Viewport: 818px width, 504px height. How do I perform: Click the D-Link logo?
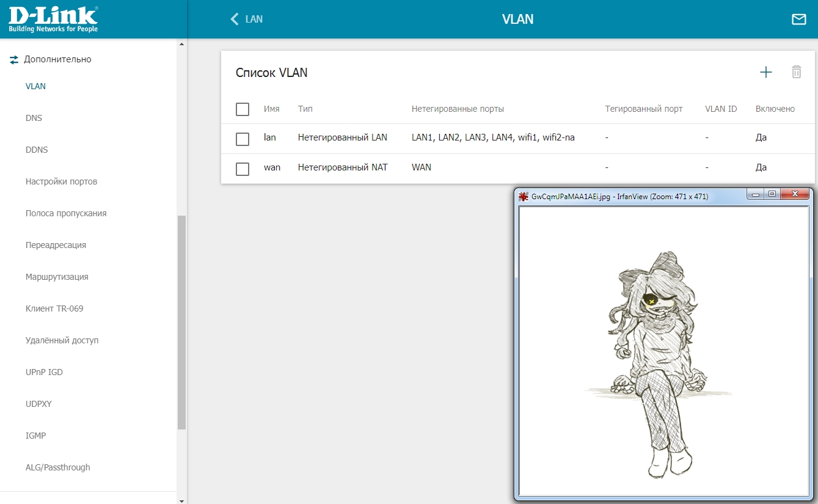pyautogui.click(x=53, y=20)
